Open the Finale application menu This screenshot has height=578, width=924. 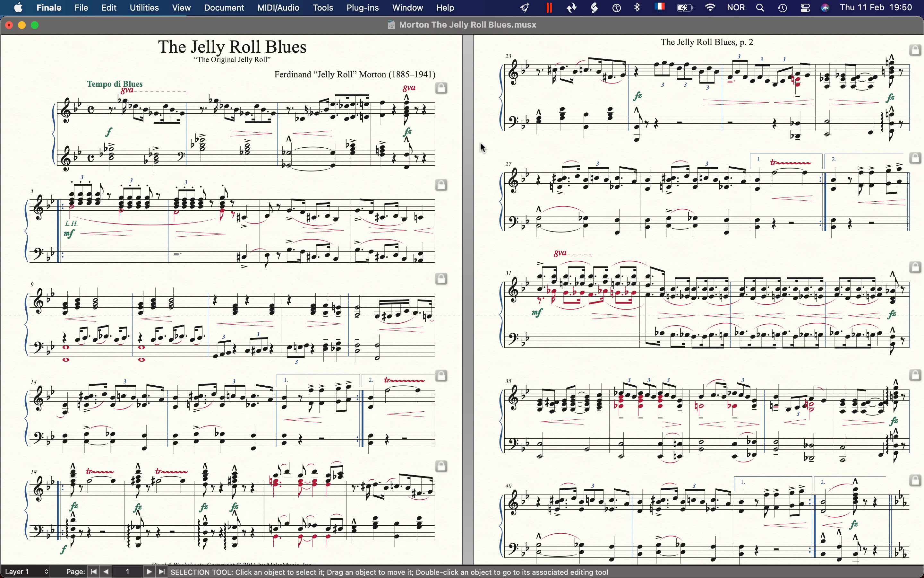click(x=49, y=8)
